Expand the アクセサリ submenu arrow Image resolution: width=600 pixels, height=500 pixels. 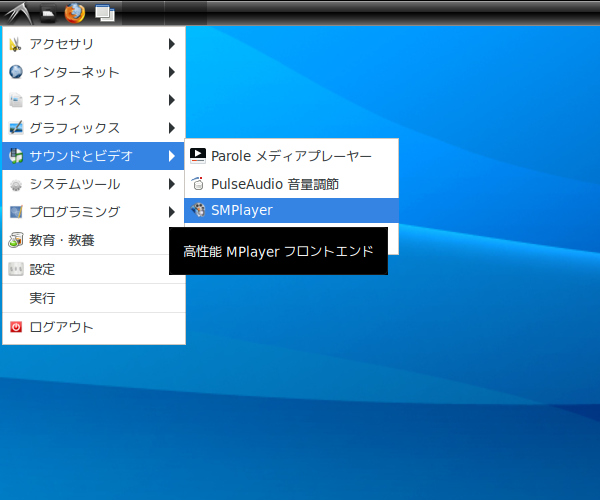point(172,44)
